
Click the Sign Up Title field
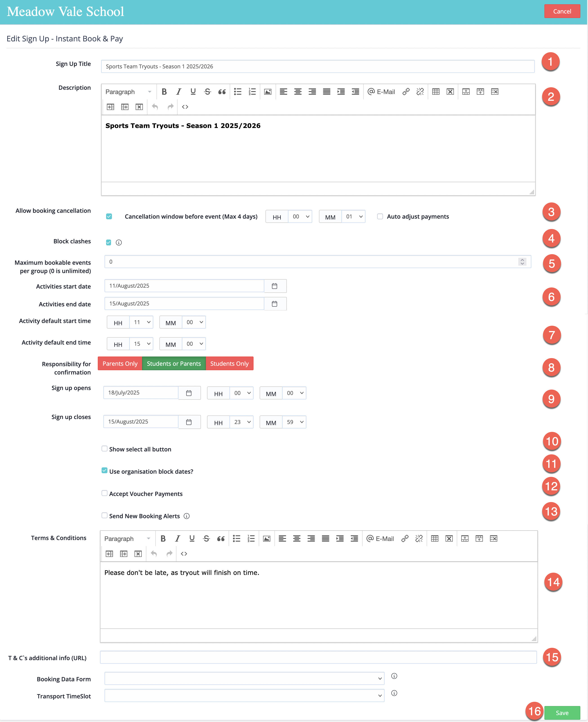tap(318, 66)
